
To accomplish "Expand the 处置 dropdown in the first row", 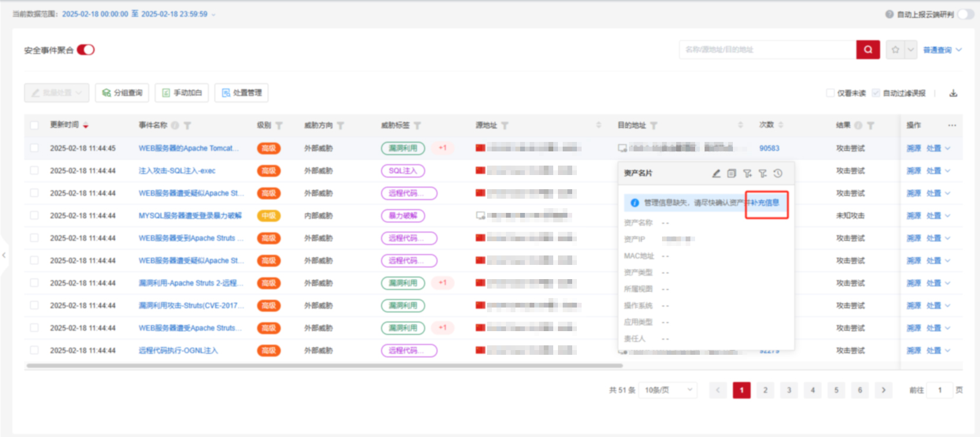I will click(947, 148).
